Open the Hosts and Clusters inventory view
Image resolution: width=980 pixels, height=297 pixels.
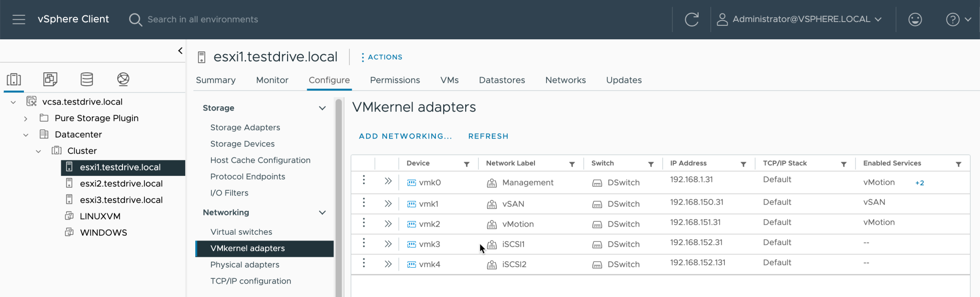click(14, 79)
